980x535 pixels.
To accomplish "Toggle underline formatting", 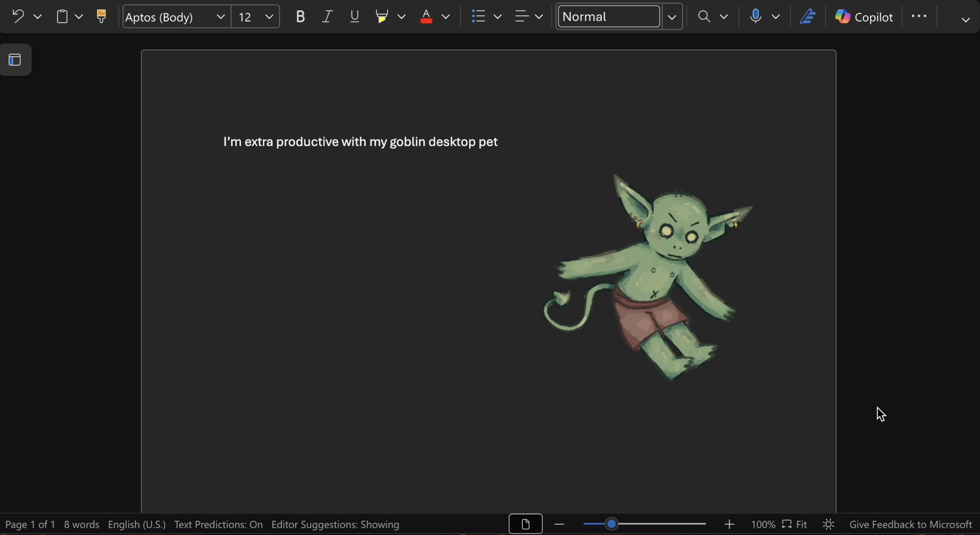I will (x=355, y=16).
